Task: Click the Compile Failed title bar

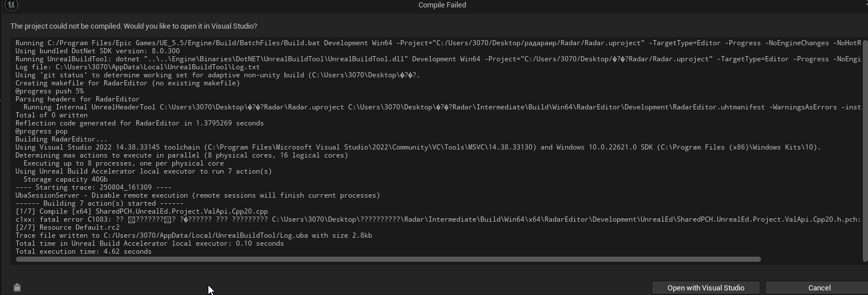Action: 442,5
